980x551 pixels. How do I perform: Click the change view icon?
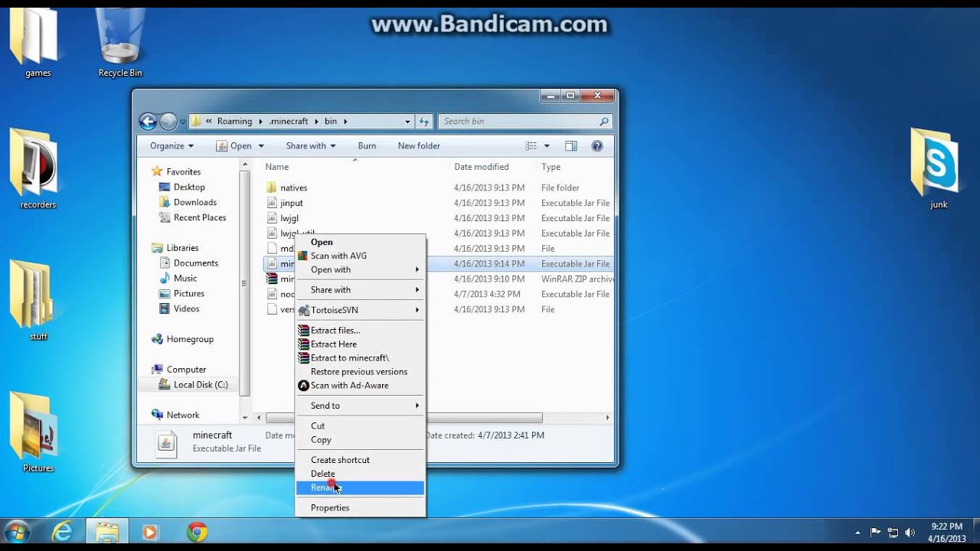pos(531,146)
